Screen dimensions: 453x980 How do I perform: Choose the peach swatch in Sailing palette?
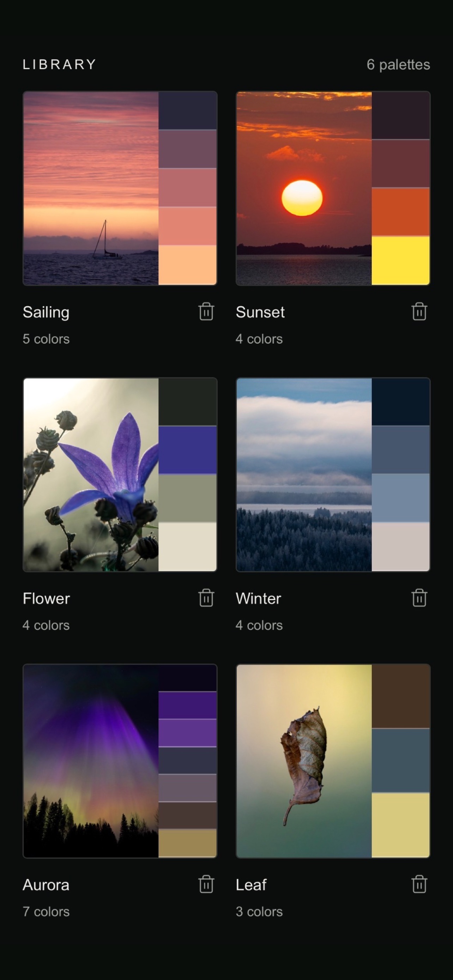[x=187, y=265]
